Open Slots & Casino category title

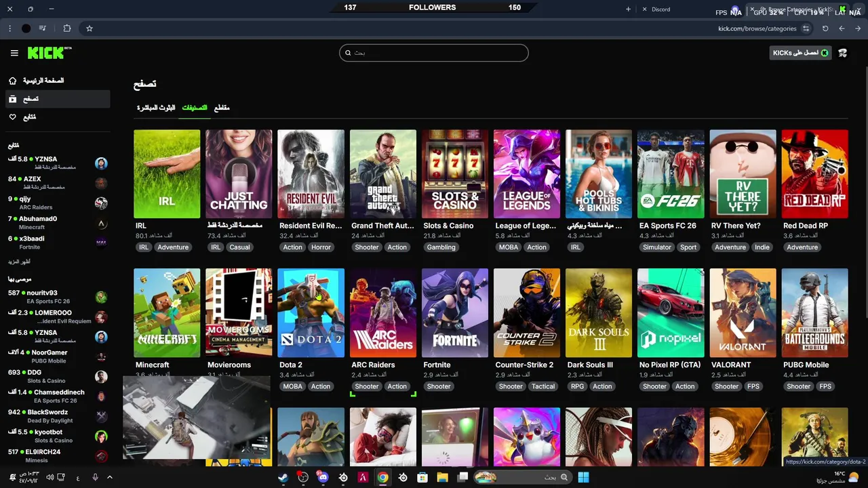(x=448, y=226)
